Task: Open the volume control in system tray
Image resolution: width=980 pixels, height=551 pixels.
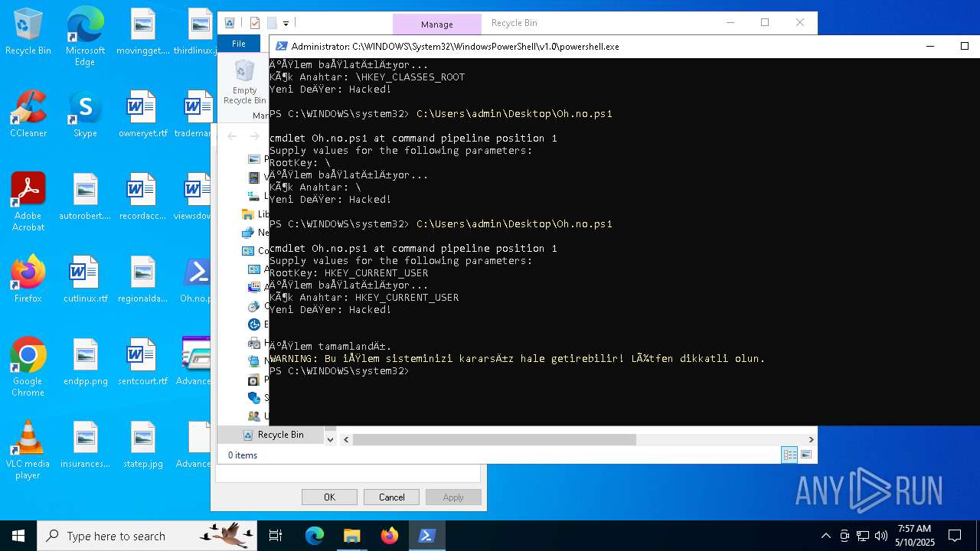Action: [881, 536]
